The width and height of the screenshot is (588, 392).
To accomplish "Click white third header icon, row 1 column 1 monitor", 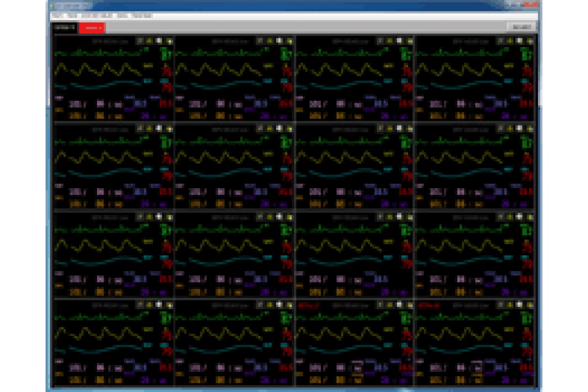I will [159, 41].
